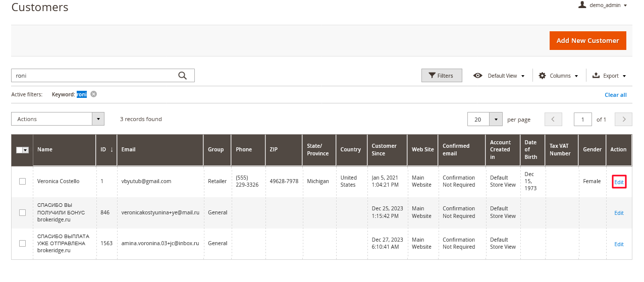This screenshot has width=644, height=282.
Task: Click the Female gender cell
Action: tap(592, 182)
